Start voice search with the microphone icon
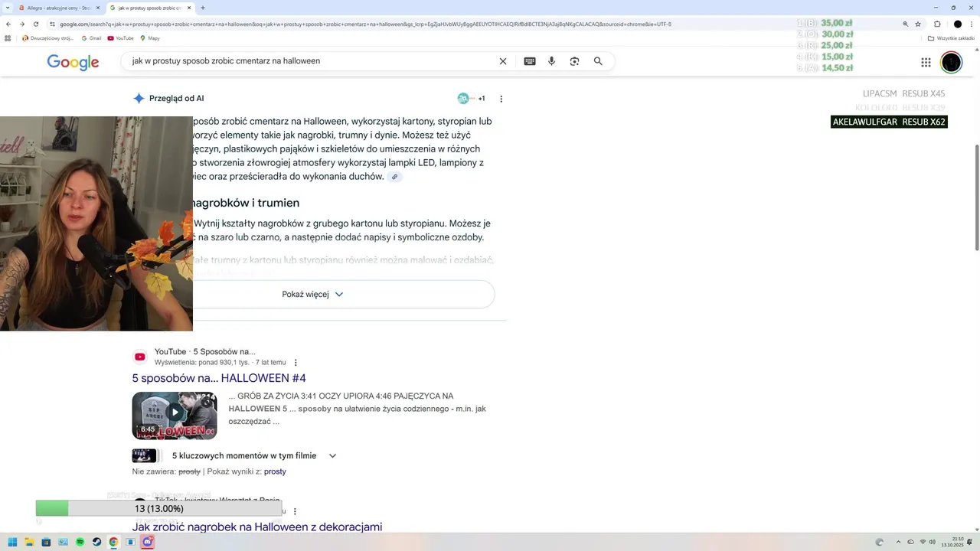 click(x=551, y=61)
